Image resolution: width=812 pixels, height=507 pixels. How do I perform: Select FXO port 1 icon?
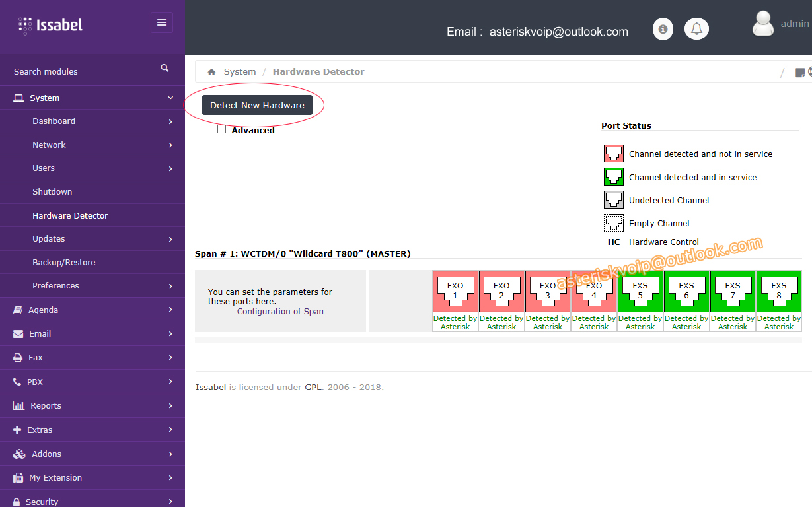point(455,291)
